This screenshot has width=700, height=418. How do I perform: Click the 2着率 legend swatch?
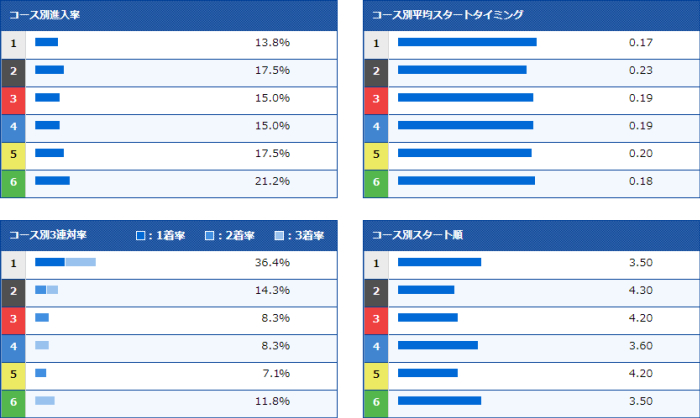tap(210, 236)
